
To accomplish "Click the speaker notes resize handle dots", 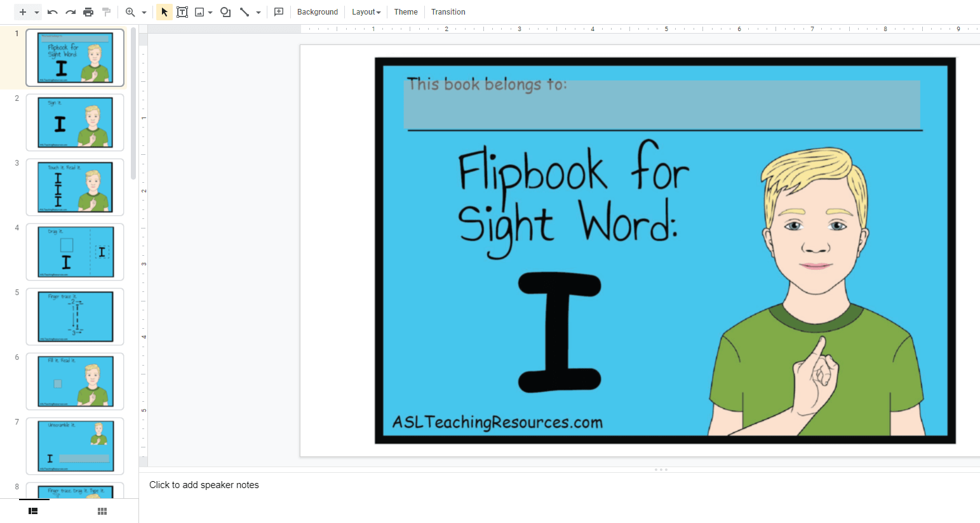I will (661, 470).
